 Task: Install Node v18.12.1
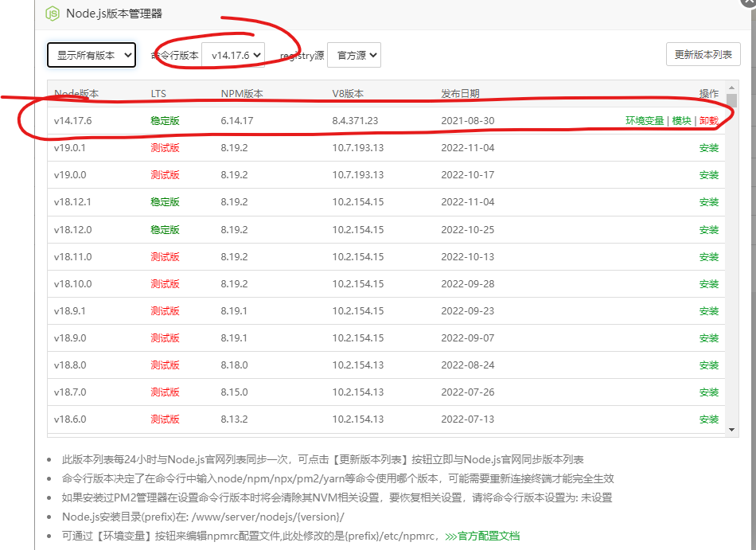(x=709, y=202)
